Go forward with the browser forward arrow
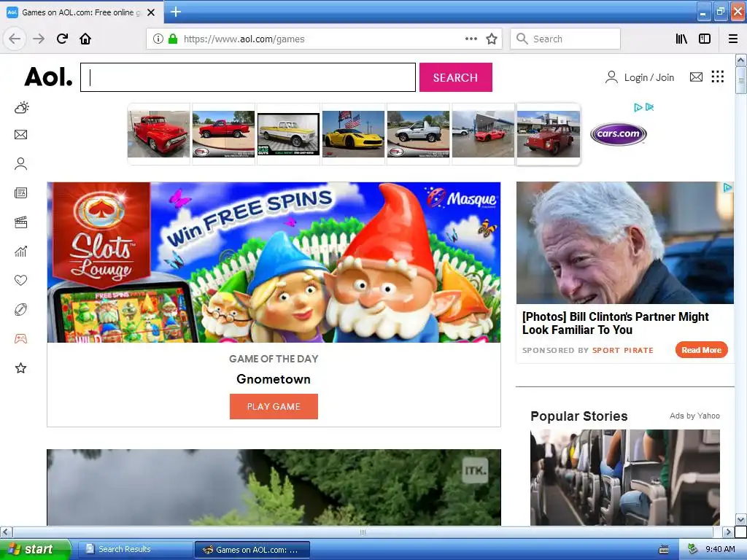 pyautogui.click(x=39, y=39)
